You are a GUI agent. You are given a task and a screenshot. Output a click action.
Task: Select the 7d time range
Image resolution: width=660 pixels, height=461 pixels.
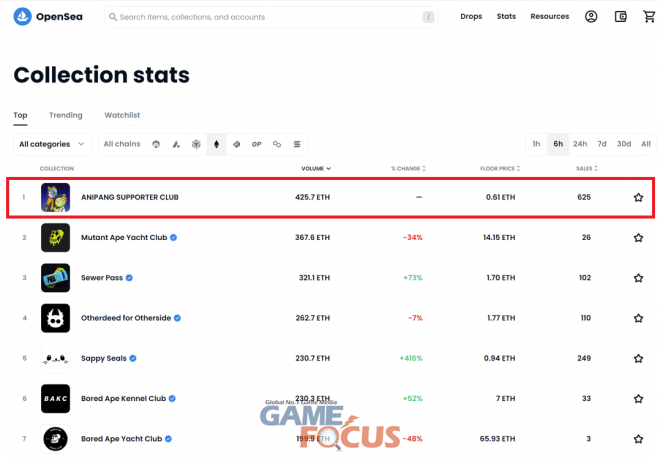click(x=602, y=144)
